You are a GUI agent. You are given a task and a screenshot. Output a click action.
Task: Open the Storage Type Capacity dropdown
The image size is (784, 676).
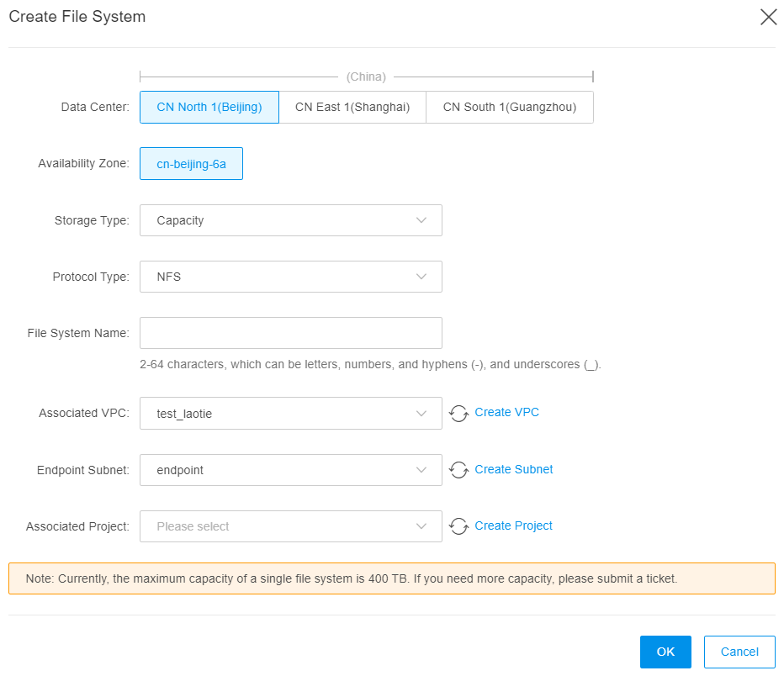click(x=291, y=220)
